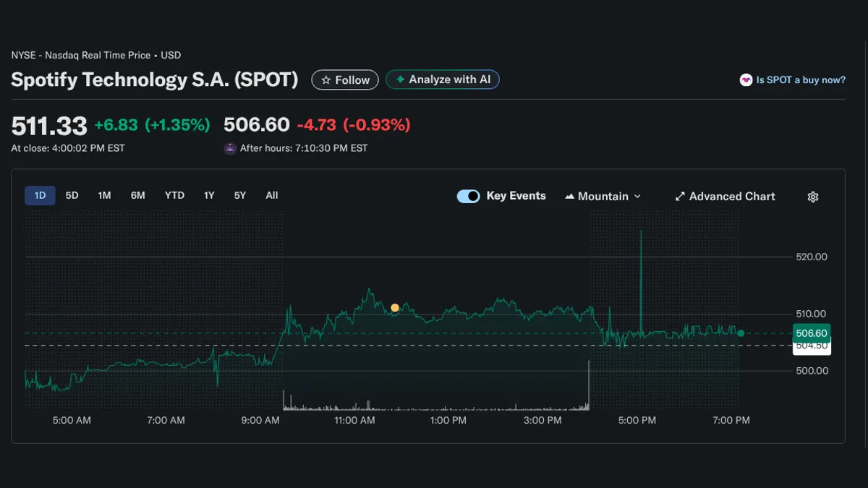The height and width of the screenshot is (488, 868).
Task: Select the 1M chart range
Action: point(104,195)
